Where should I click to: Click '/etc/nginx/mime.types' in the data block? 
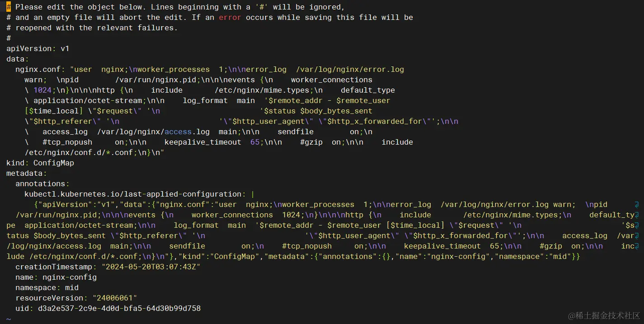[x=262, y=90]
